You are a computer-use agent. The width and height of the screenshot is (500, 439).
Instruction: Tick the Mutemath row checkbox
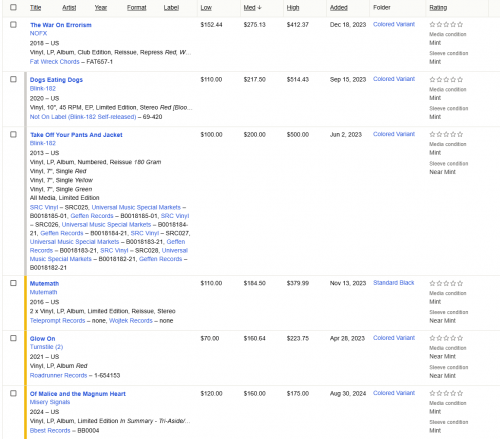tap(13, 283)
